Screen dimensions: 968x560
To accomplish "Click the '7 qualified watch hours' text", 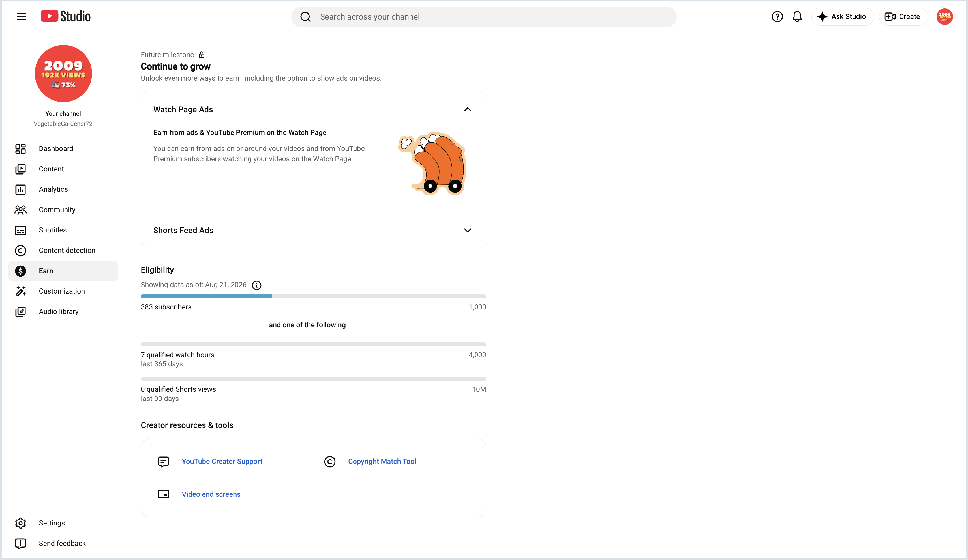I will pos(177,355).
